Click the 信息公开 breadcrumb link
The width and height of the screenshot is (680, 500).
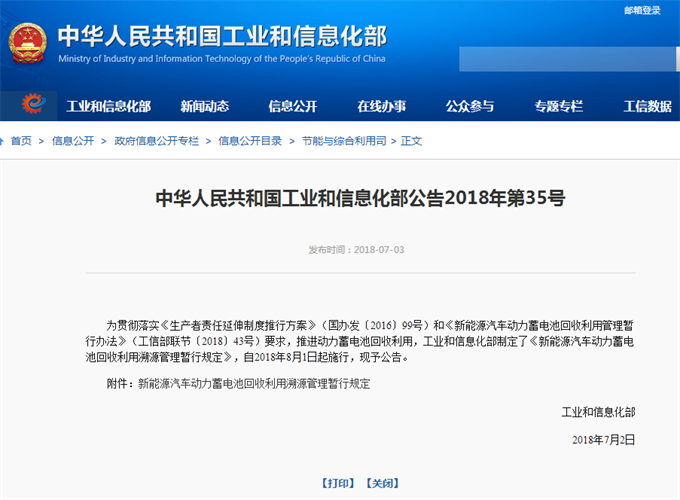pos(72,141)
